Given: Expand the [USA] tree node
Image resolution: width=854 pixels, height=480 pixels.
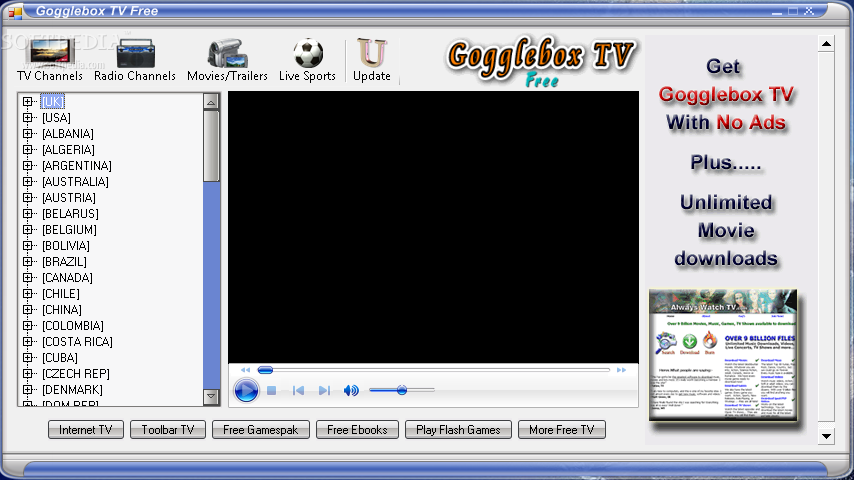Looking at the screenshot, I should (x=27, y=118).
